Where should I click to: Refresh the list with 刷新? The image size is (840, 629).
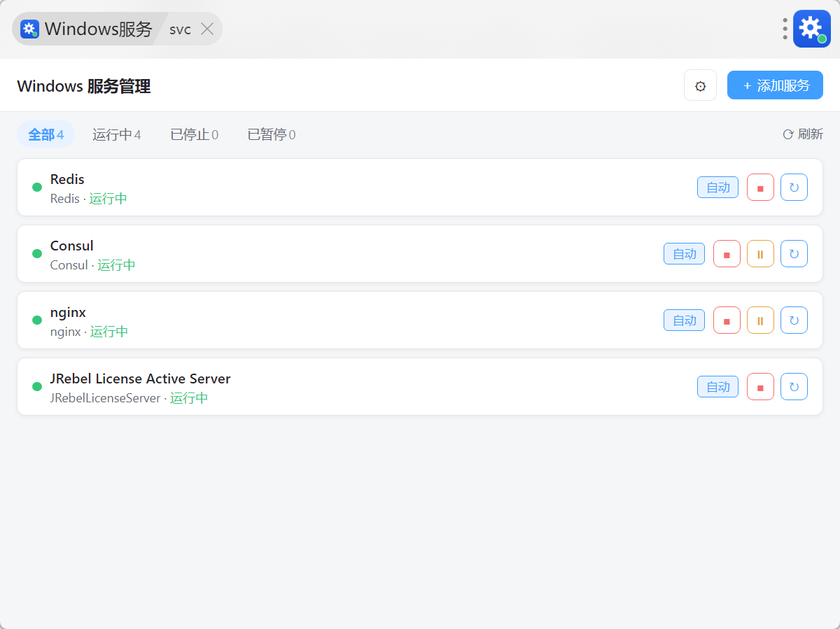click(803, 134)
